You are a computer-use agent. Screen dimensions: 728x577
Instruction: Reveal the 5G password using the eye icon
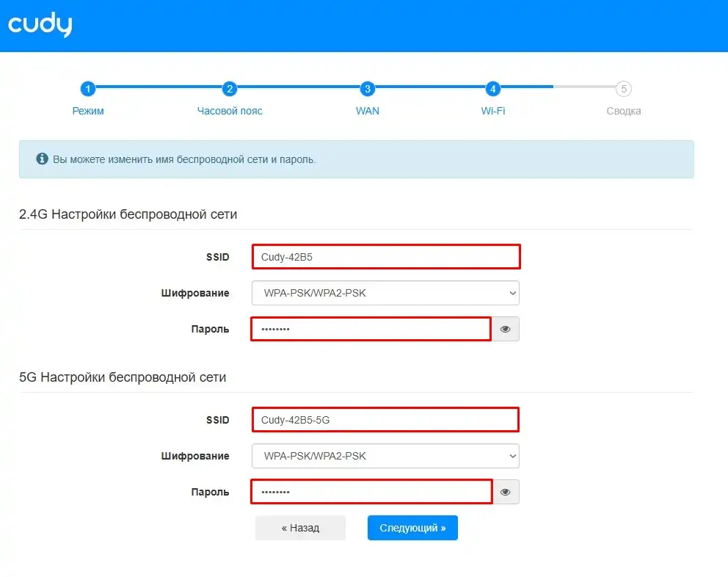(505, 493)
